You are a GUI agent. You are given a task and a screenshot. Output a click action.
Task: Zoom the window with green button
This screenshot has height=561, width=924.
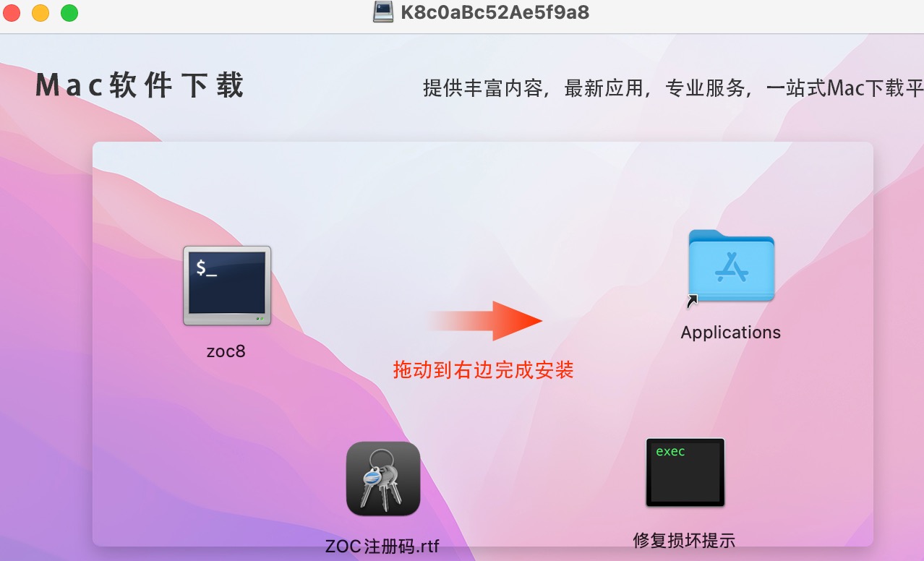point(69,12)
